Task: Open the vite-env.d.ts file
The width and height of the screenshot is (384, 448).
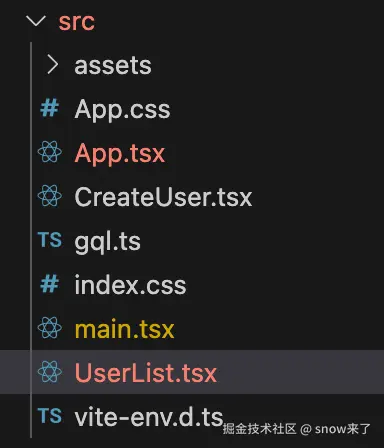Action: 149,417
